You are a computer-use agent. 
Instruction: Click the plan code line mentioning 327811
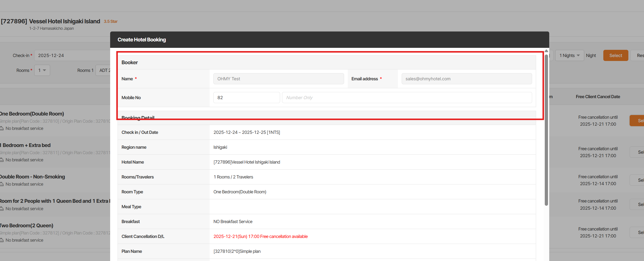(x=55, y=153)
